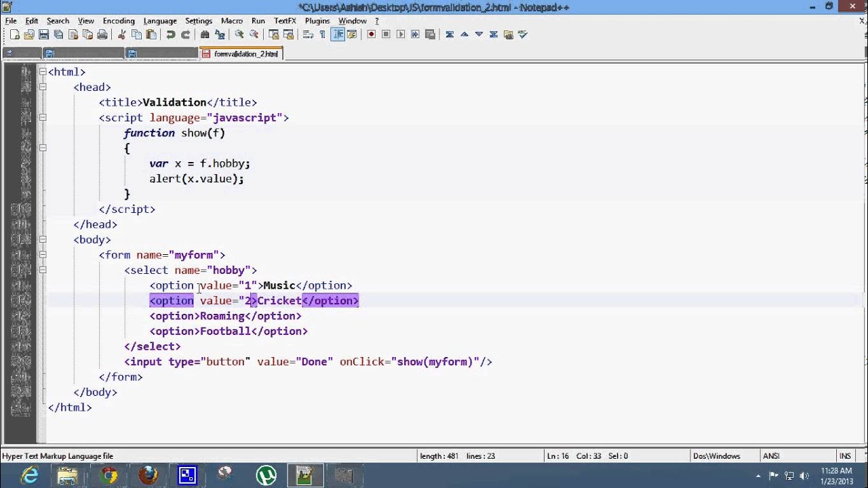Run macro multiple times icon
868x488 pixels.
pyautogui.click(x=415, y=35)
